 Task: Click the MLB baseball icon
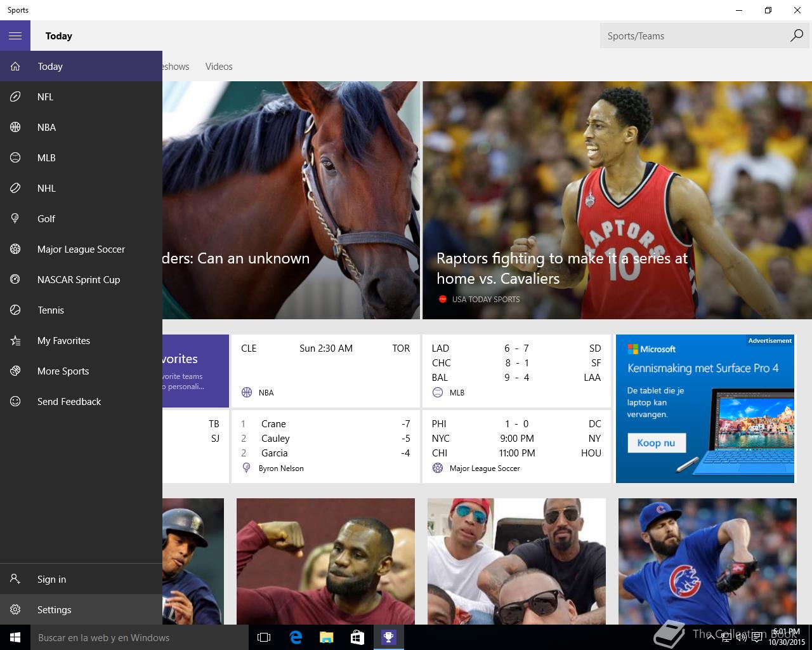coord(15,157)
